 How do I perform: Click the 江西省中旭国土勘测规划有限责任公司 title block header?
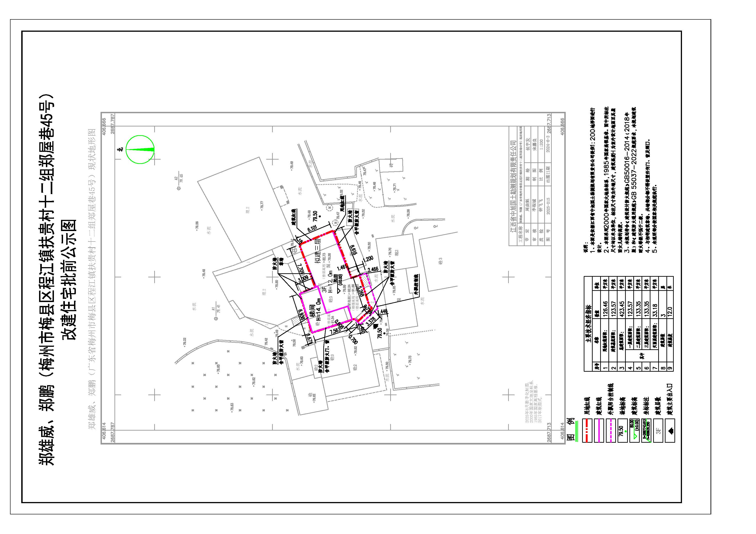coord(513,187)
